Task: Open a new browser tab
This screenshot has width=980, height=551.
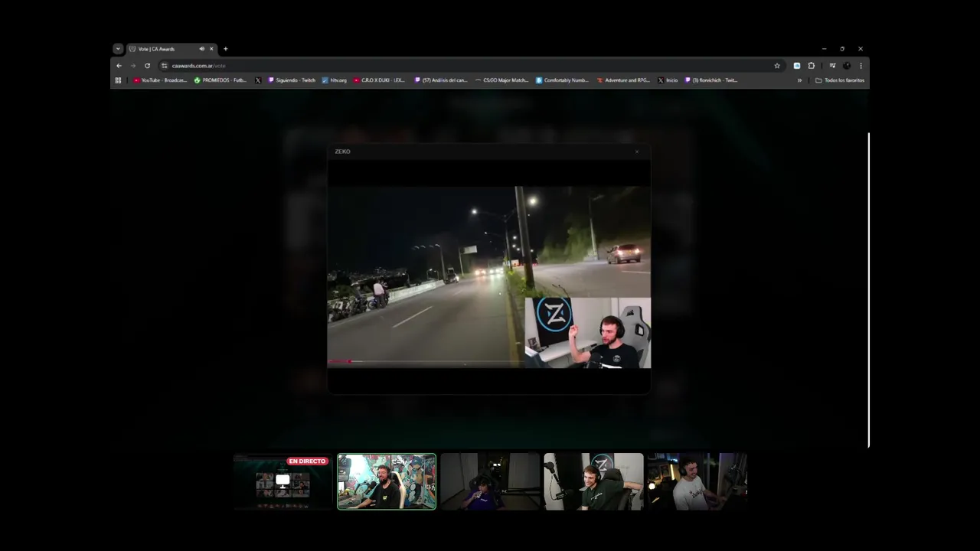Action: pos(226,49)
